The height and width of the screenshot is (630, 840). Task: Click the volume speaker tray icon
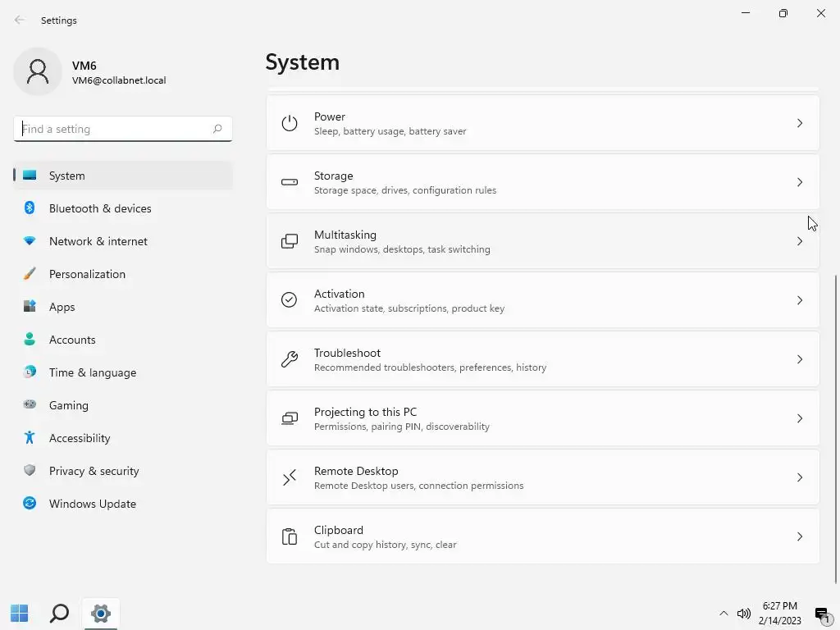tap(744, 613)
